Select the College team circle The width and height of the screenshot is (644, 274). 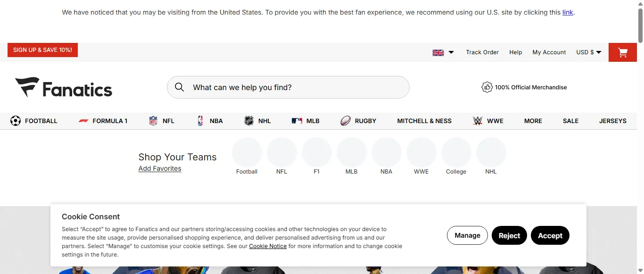click(x=456, y=152)
